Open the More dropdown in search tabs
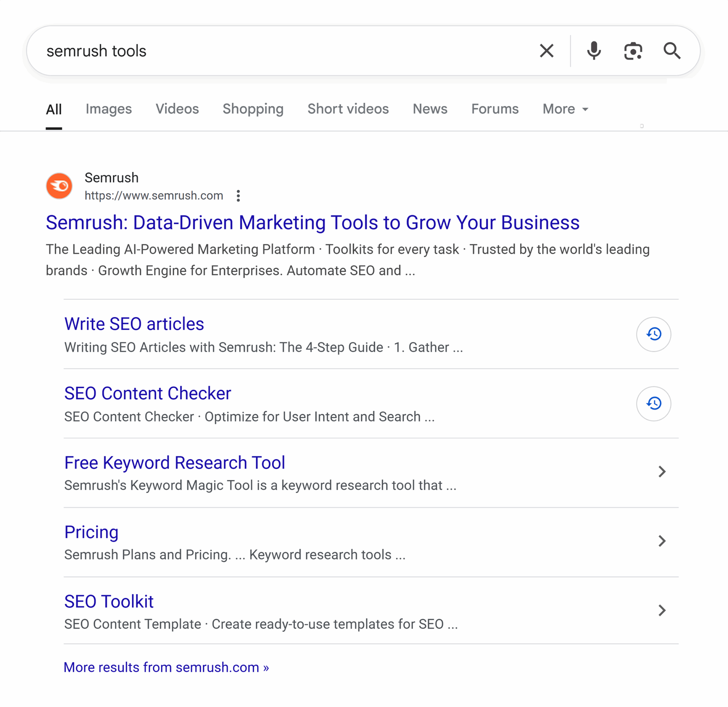Screen dimensions: 728x707 (566, 109)
